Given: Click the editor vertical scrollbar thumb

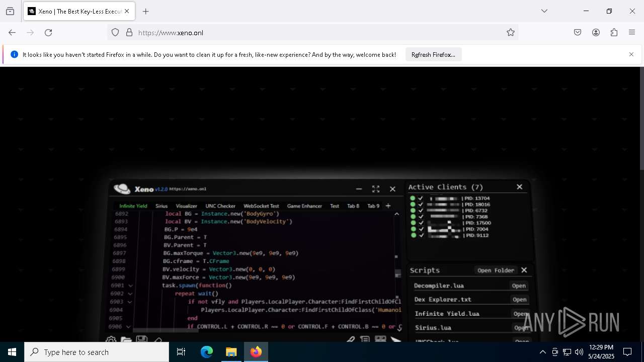Looking at the screenshot, I should point(398,273).
